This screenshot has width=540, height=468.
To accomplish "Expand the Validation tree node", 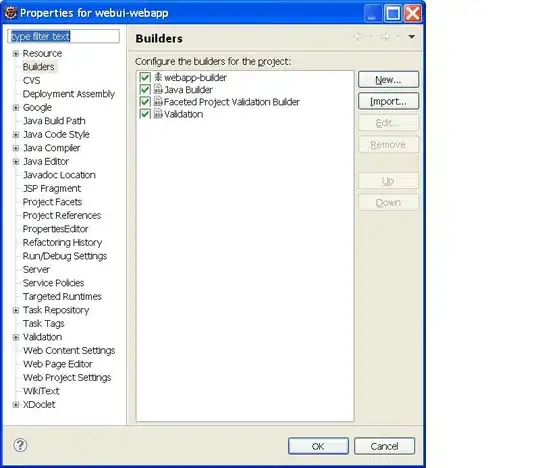I will tap(16, 337).
